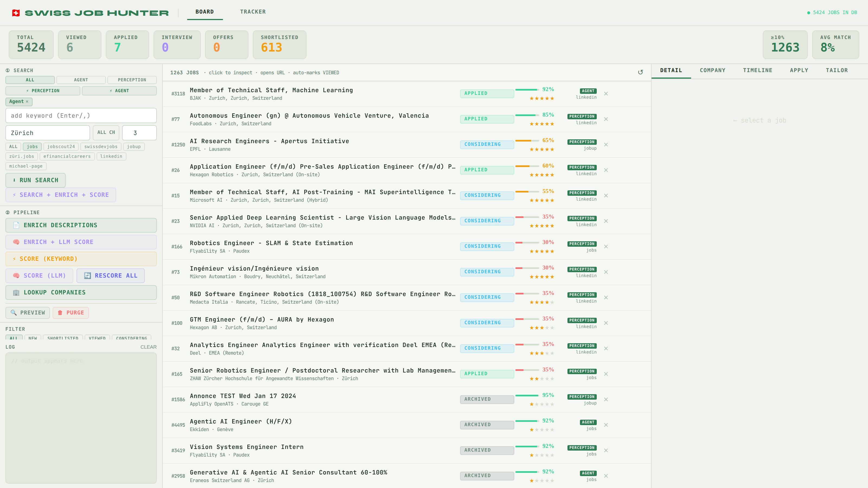Open status dropdown APPLIED for job #165

[487, 374]
